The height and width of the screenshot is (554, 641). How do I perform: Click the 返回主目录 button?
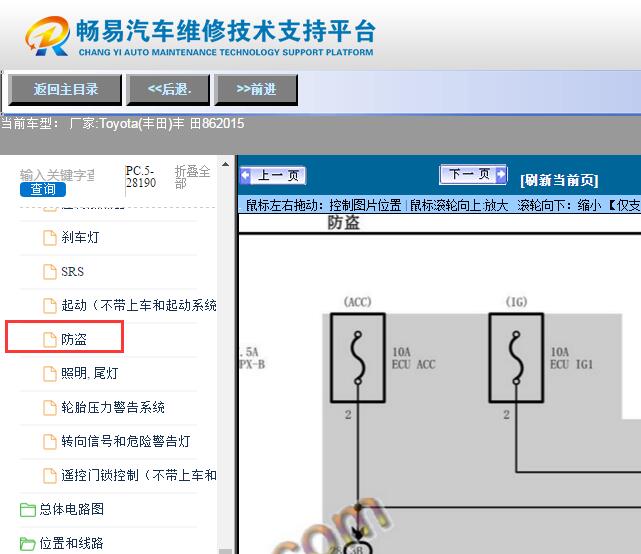tap(65, 90)
